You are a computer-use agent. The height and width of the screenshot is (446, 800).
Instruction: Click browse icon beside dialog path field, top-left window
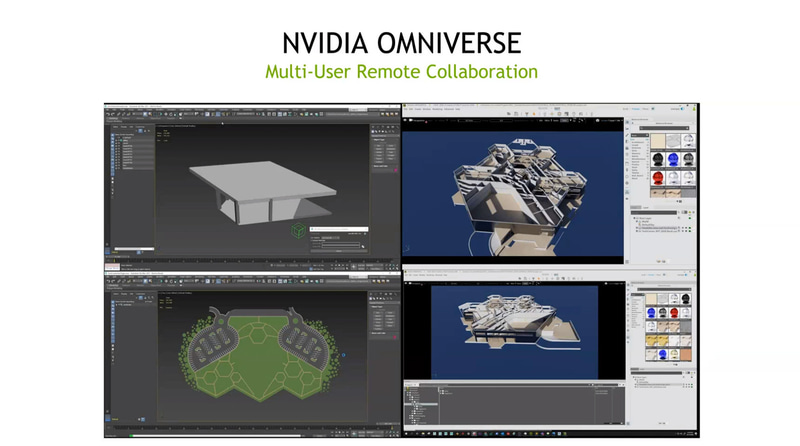point(363,246)
